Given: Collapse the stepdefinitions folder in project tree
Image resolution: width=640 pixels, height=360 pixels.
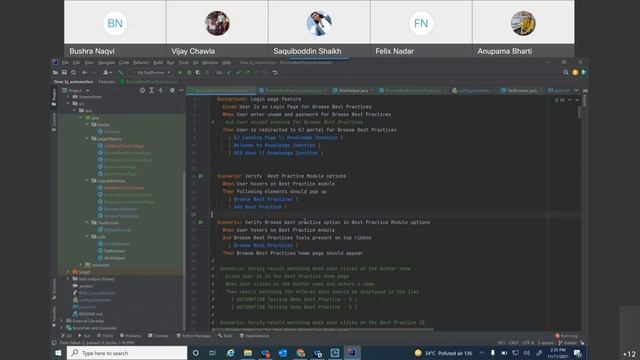Looking at the screenshot, I should (x=87, y=180).
